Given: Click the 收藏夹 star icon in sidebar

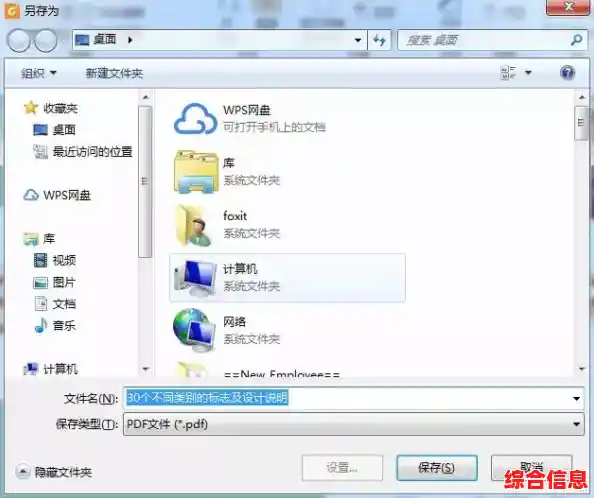Looking at the screenshot, I should 31,108.
